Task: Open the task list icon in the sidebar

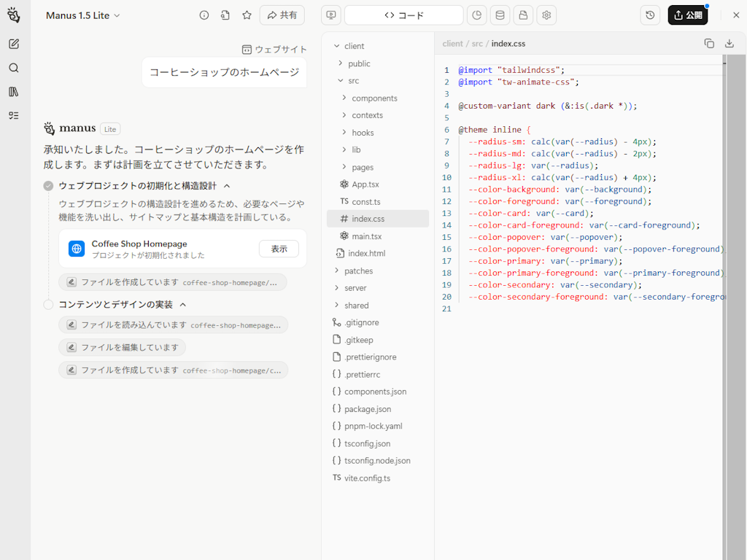Action: tap(14, 114)
